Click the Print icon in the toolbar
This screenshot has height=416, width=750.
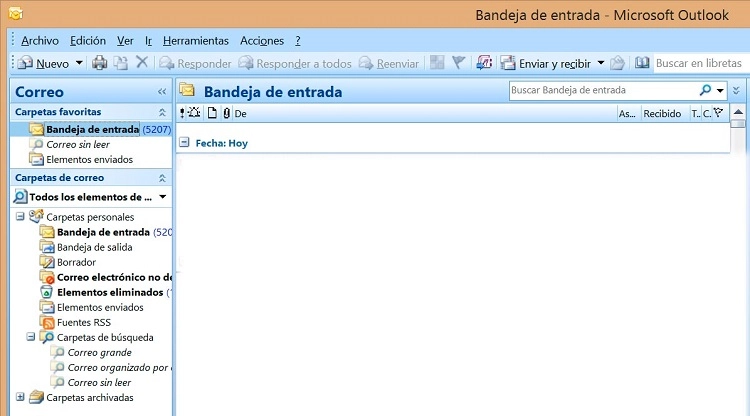[100, 63]
